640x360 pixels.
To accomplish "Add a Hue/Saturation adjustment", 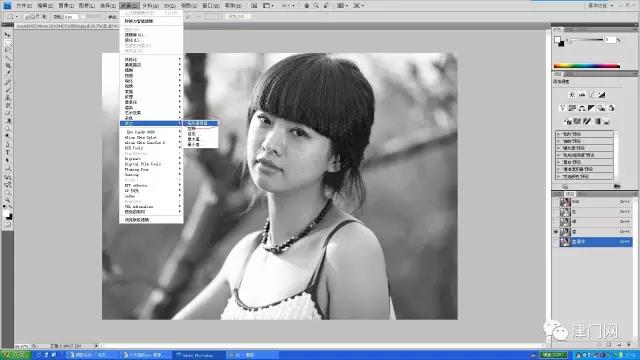I will tap(572, 108).
